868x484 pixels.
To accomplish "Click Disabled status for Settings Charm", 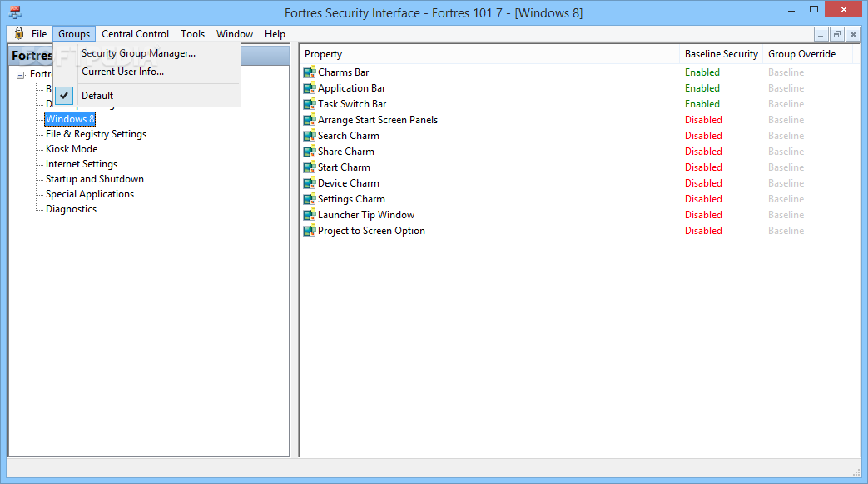I will click(703, 199).
